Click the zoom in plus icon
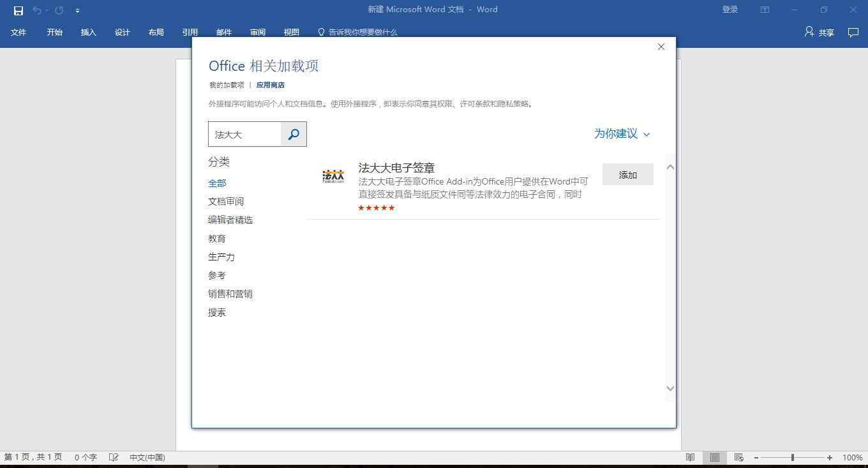The height and width of the screenshot is (468, 868). pyautogui.click(x=829, y=457)
